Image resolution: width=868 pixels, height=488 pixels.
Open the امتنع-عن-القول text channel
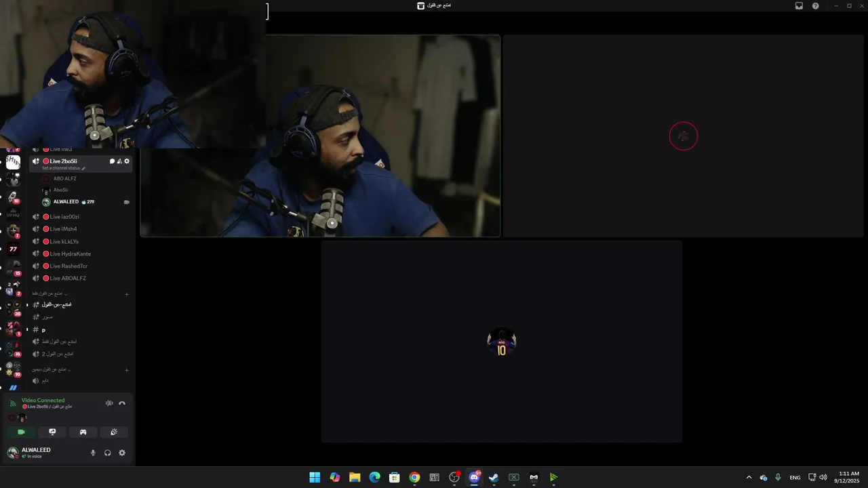click(x=80, y=304)
